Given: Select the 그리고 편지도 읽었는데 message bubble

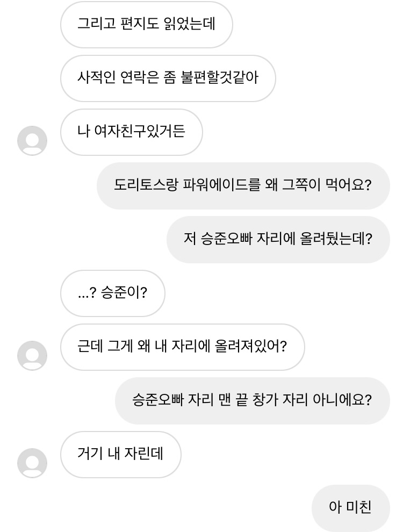Looking at the screenshot, I should point(146,25).
